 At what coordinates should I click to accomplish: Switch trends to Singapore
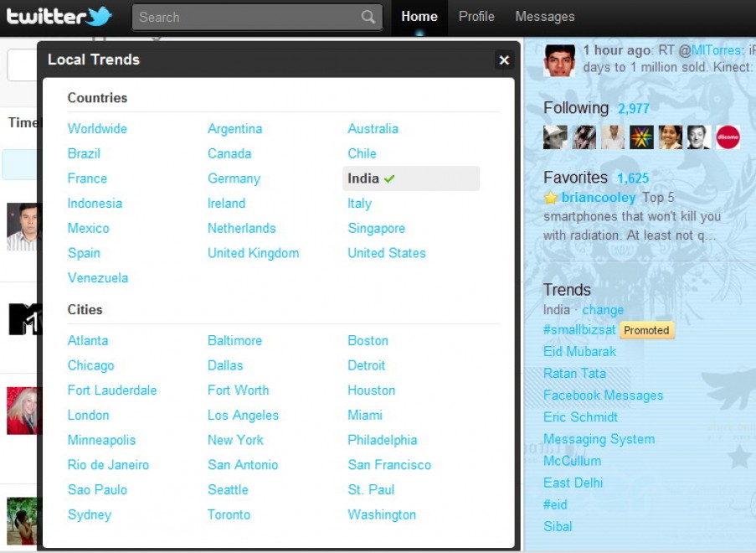tap(377, 228)
